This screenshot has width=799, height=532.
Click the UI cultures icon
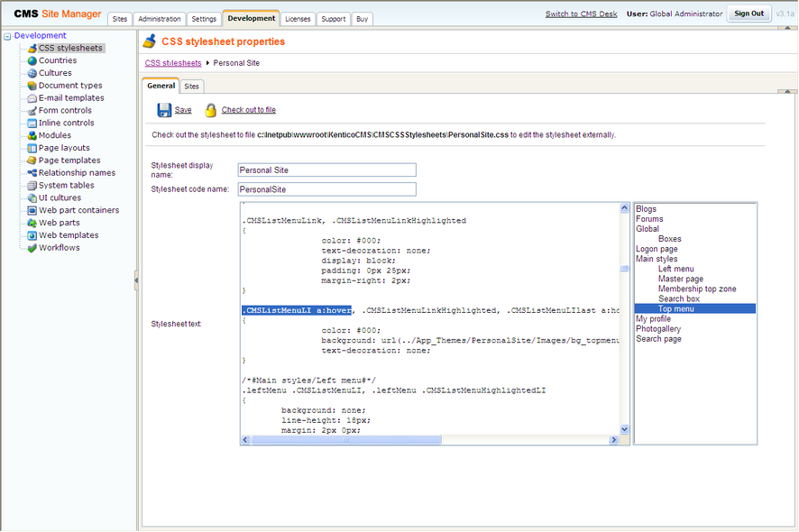pos(32,197)
